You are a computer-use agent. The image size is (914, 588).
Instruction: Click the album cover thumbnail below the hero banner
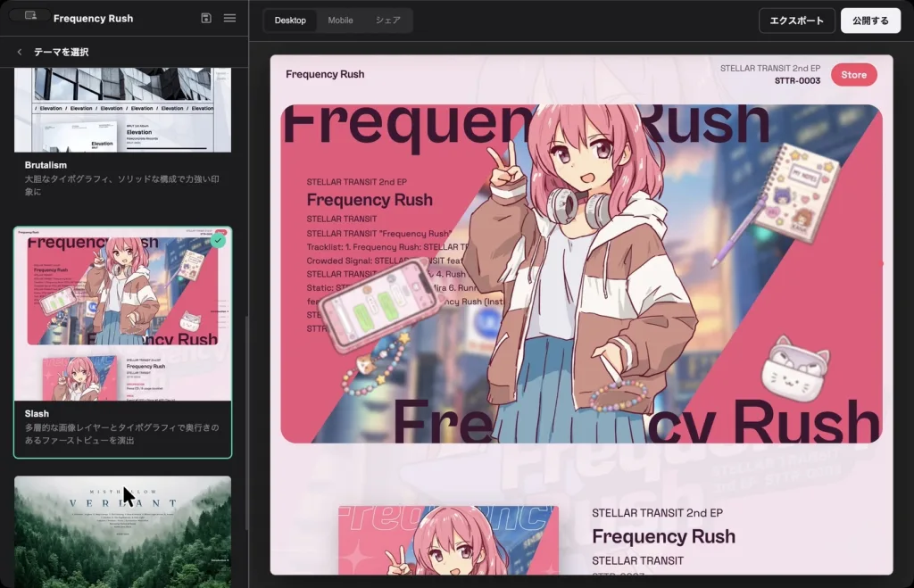[x=448, y=540]
